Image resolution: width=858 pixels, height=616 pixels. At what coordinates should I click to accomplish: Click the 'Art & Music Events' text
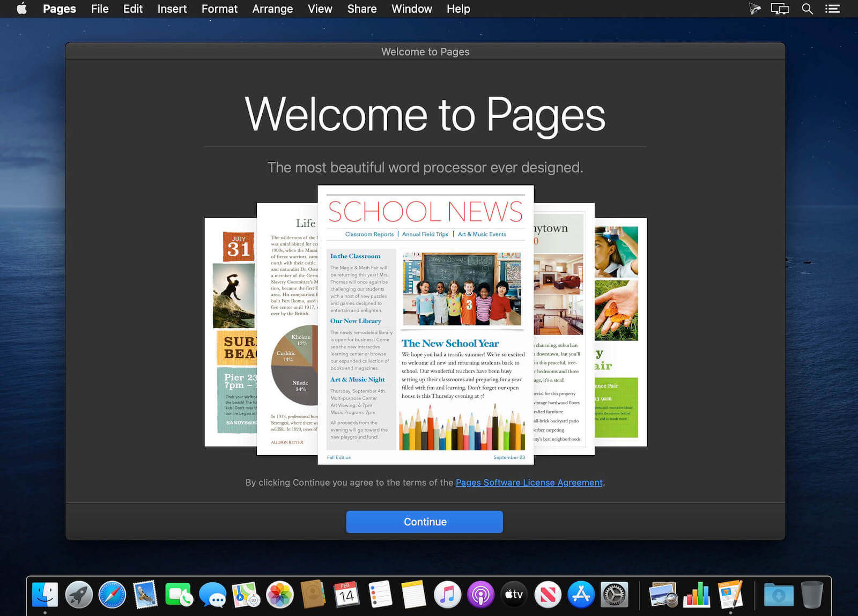click(x=482, y=234)
